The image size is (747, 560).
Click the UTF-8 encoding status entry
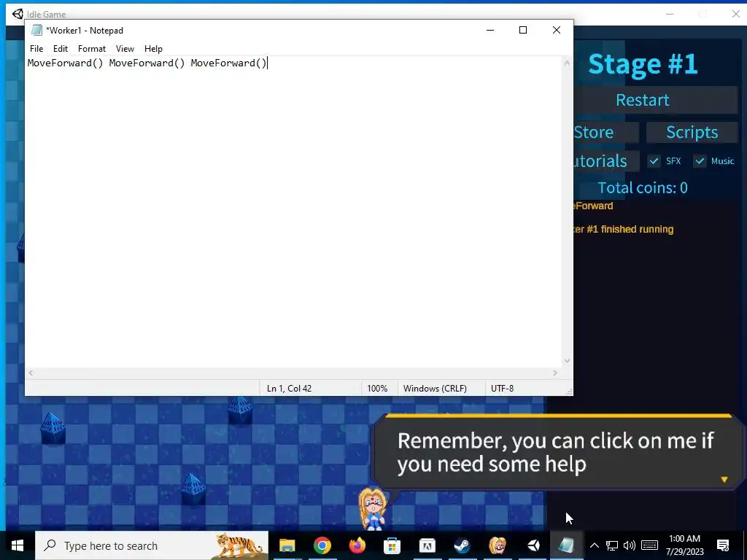(x=502, y=389)
